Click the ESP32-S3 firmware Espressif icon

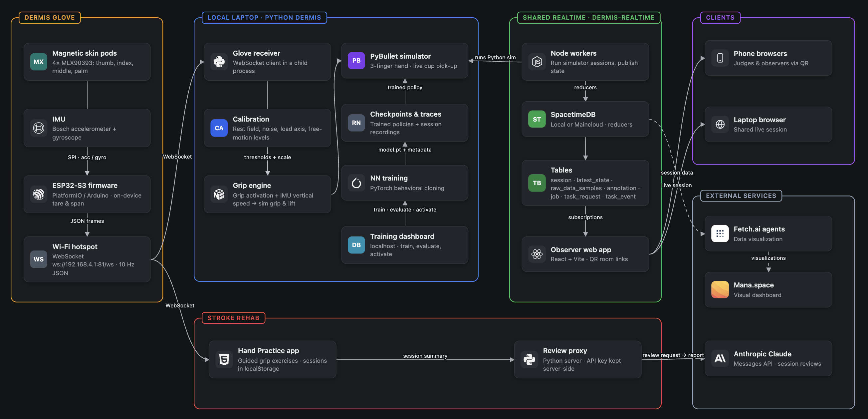pyautogui.click(x=38, y=194)
